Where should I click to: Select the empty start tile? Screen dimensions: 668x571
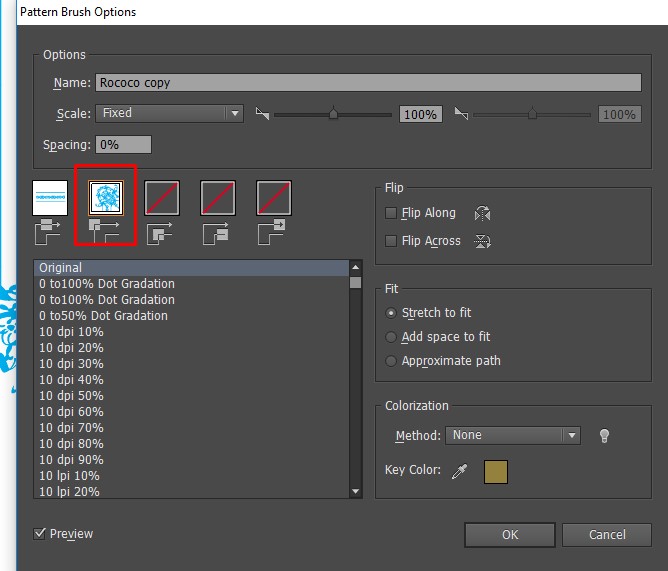(x=218, y=198)
